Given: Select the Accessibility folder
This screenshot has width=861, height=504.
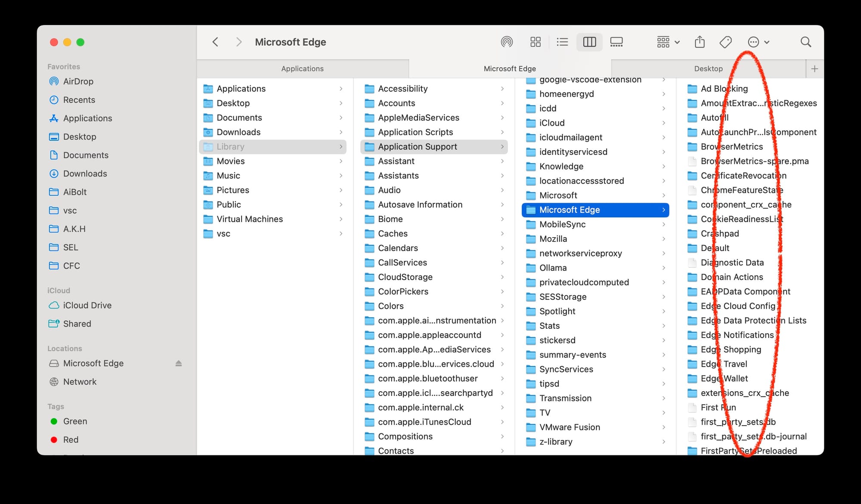Looking at the screenshot, I should click(x=434, y=89).
